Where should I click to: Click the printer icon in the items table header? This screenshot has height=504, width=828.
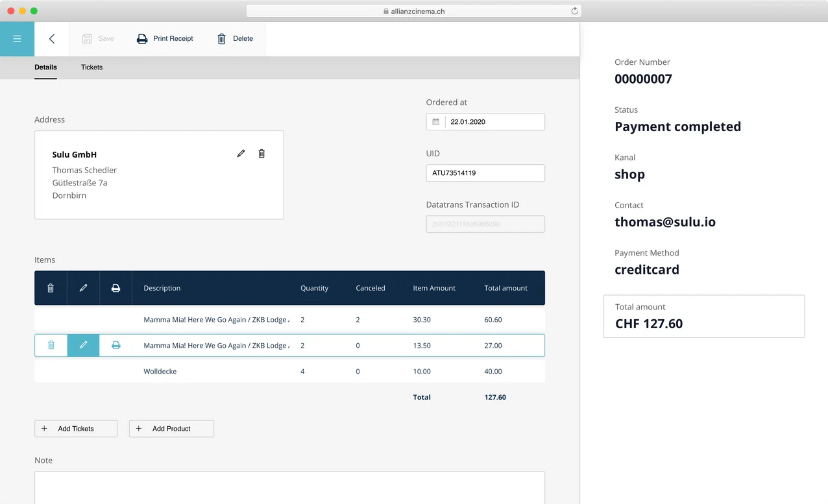click(116, 288)
